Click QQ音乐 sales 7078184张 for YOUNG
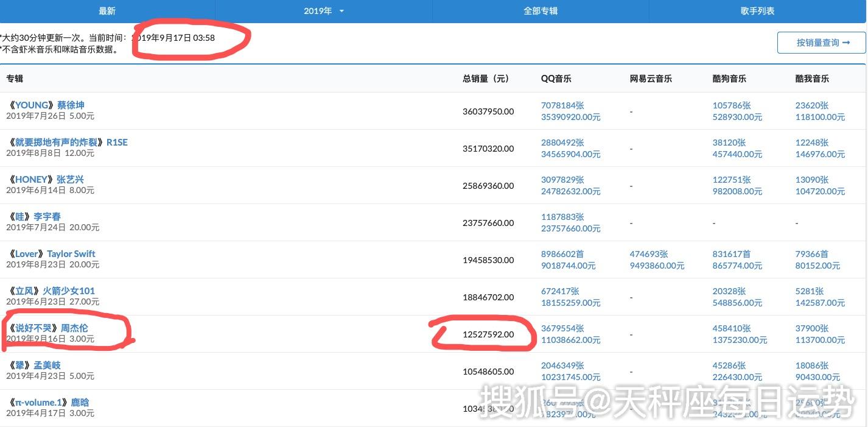The height and width of the screenshot is (427, 868). click(x=562, y=105)
